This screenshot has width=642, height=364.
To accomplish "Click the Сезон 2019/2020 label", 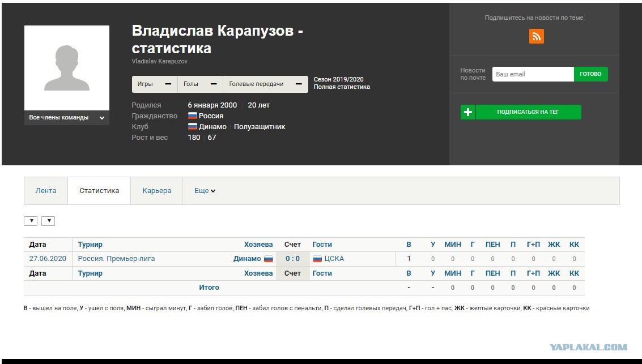I will tap(339, 79).
